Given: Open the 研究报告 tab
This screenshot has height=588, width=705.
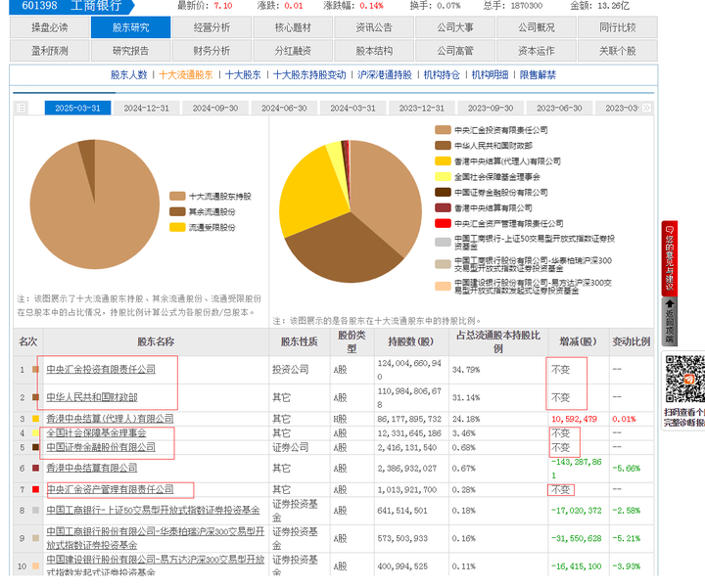Looking at the screenshot, I should point(130,51).
